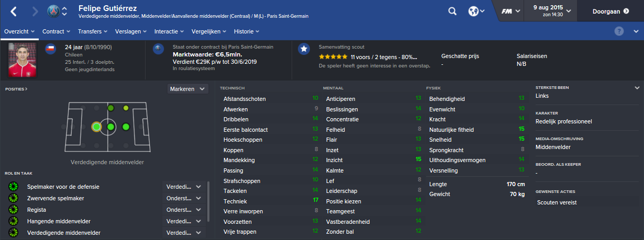Open the Posities link

tap(16, 89)
